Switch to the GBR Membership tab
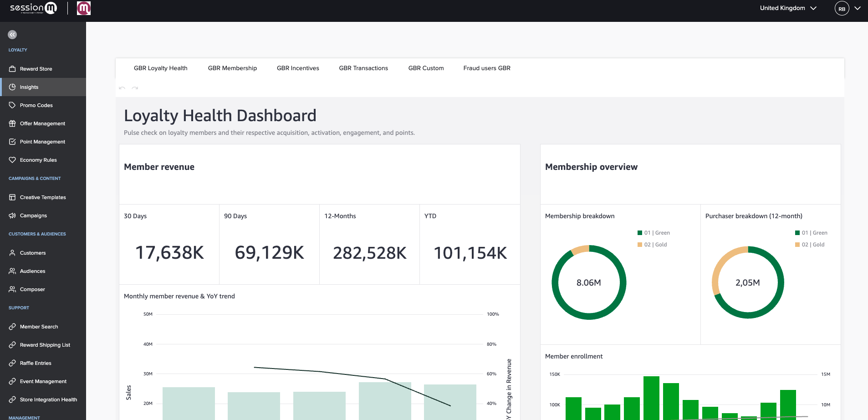The image size is (868, 420). [x=232, y=68]
